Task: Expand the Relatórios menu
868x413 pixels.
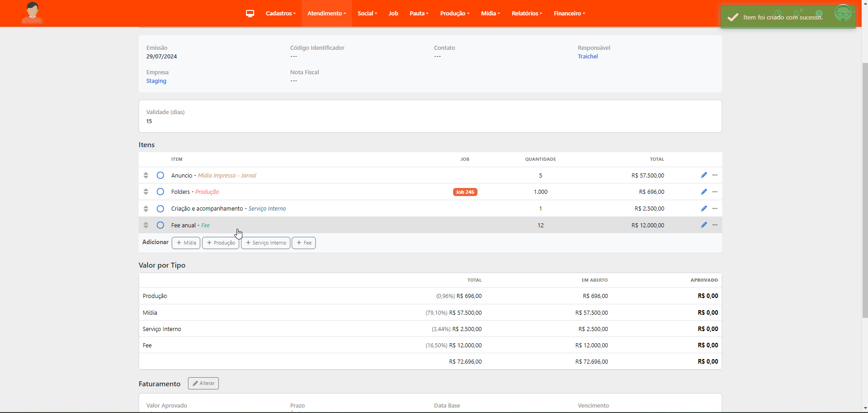Action: [526, 14]
